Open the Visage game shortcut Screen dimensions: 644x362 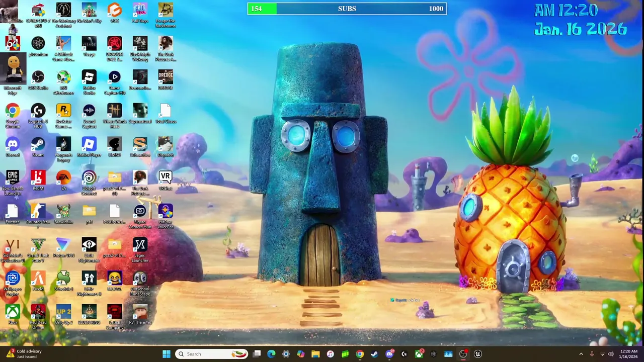click(x=89, y=47)
